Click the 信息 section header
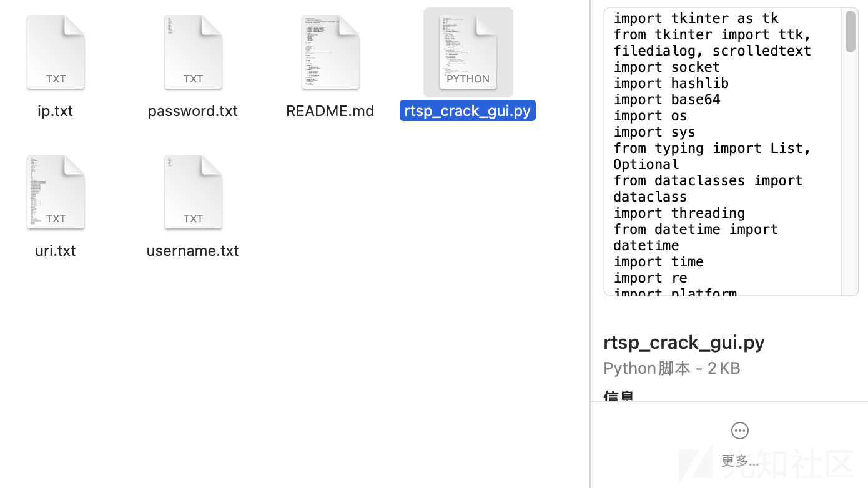The width and height of the screenshot is (868, 488). 619,396
